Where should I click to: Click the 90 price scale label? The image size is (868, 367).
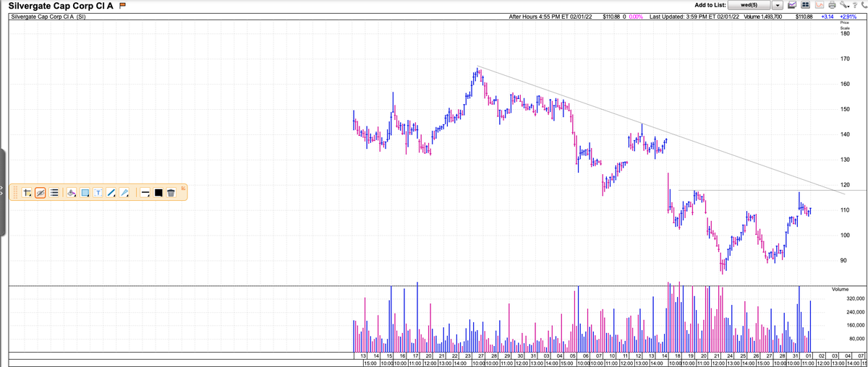[x=843, y=261]
